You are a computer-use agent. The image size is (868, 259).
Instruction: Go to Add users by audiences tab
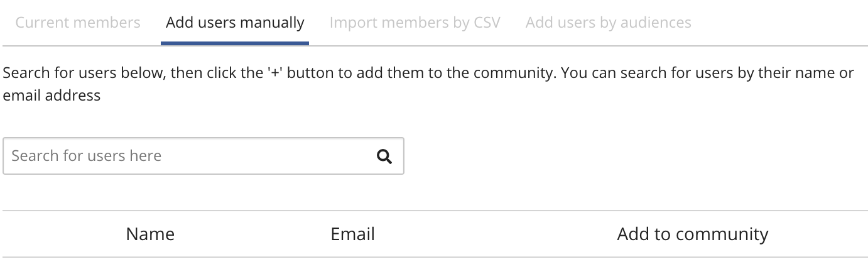(608, 23)
